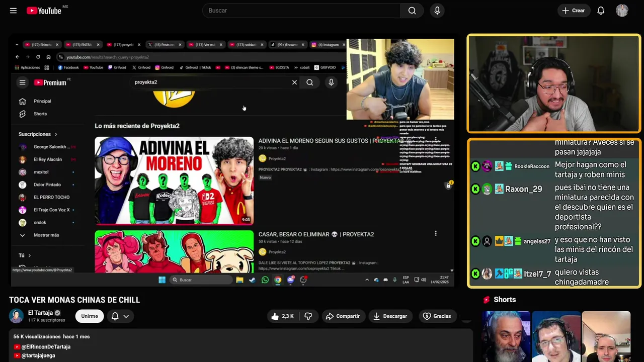In the video, expand the Suscripciones section chevron

pos(56,134)
